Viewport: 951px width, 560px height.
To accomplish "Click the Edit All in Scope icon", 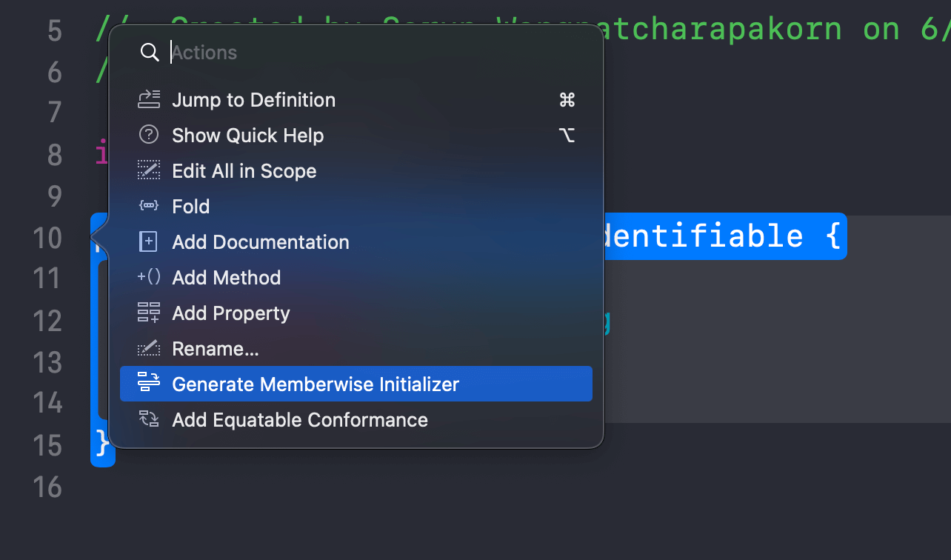I will [149, 171].
